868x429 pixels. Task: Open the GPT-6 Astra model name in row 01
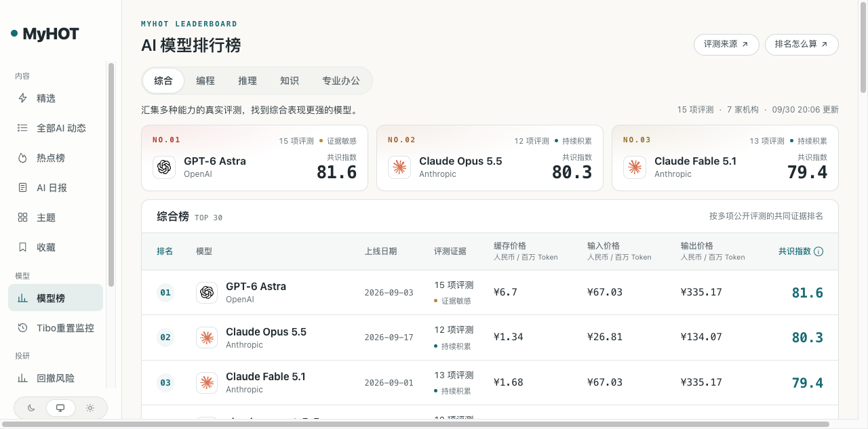coord(256,287)
